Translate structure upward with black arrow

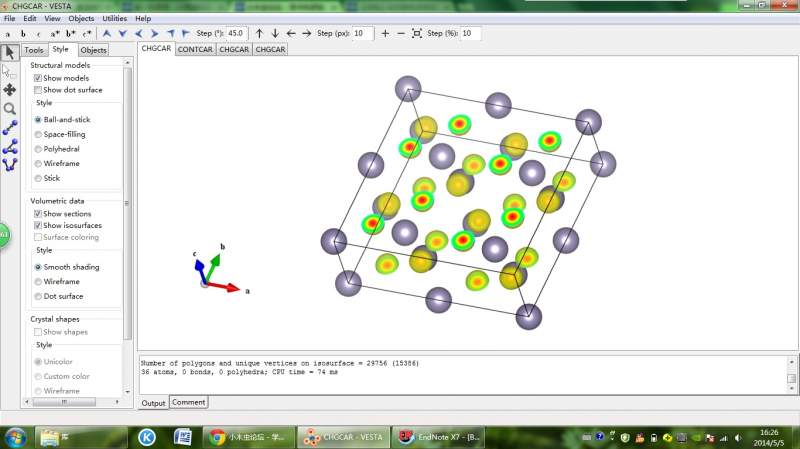(259, 34)
